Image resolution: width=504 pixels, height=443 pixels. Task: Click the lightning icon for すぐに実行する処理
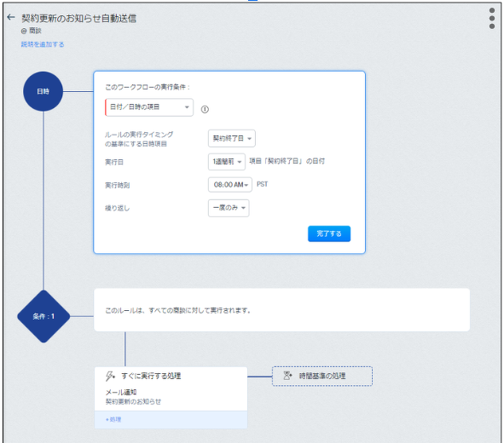[110, 376]
